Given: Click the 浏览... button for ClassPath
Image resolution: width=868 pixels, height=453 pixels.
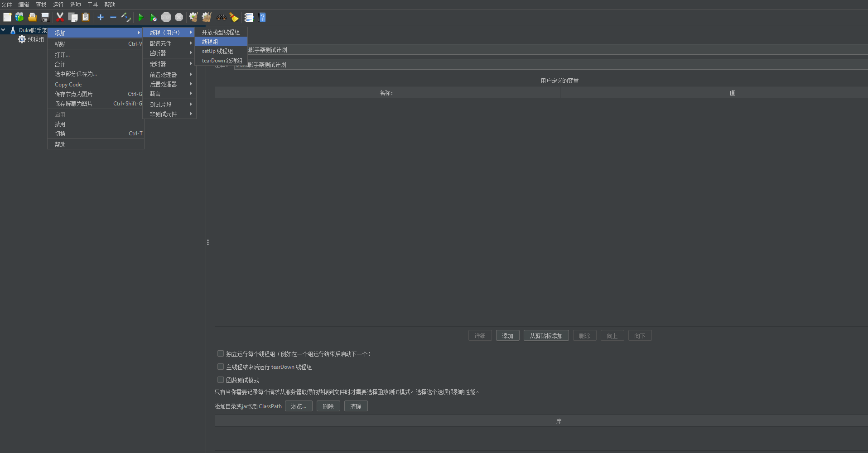Looking at the screenshot, I should click(x=299, y=406).
